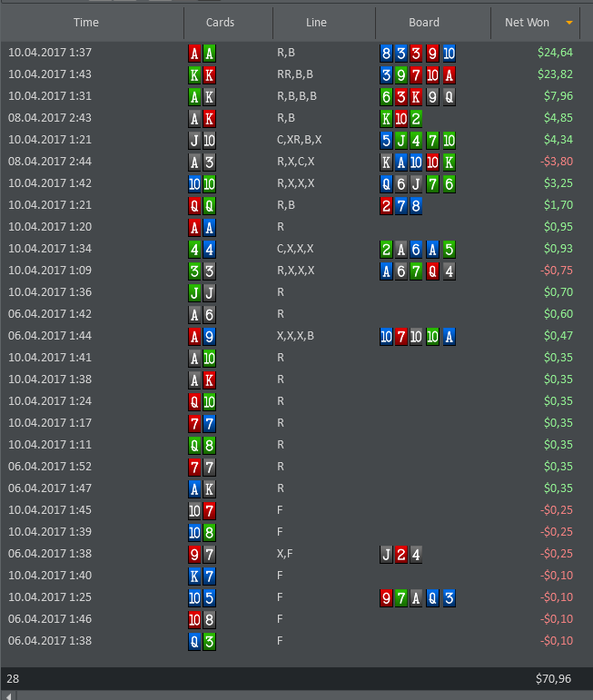Click the 5 J 4 7 10 board cards
593x700 pixels.
click(418, 141)
